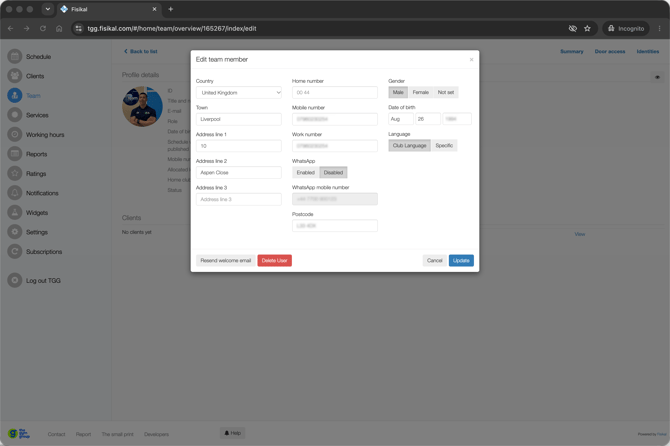Click the team member profile photo
Image resolution: width=670 pixels, height=446 pixels.
(x=142, y=107)
